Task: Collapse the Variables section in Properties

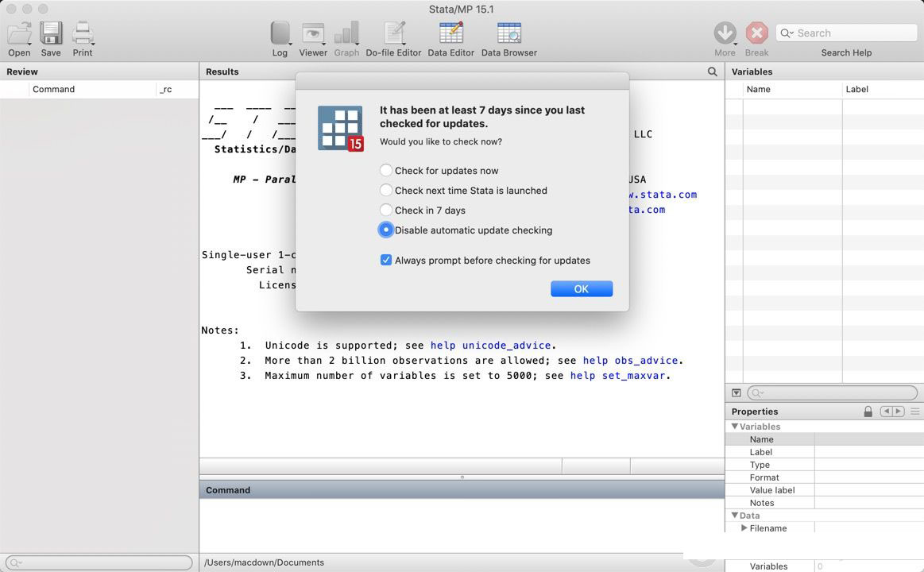Action: [734, 426]
